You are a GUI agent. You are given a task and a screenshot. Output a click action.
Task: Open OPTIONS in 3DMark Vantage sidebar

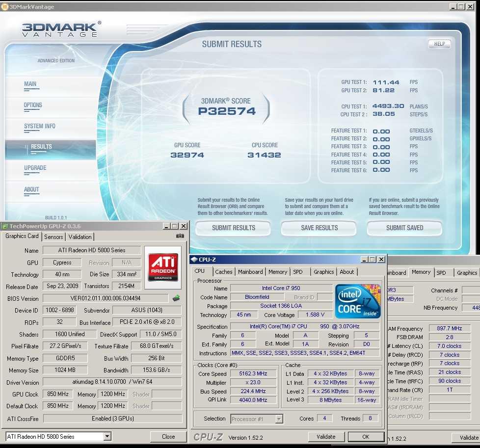[x=33, y=105]
